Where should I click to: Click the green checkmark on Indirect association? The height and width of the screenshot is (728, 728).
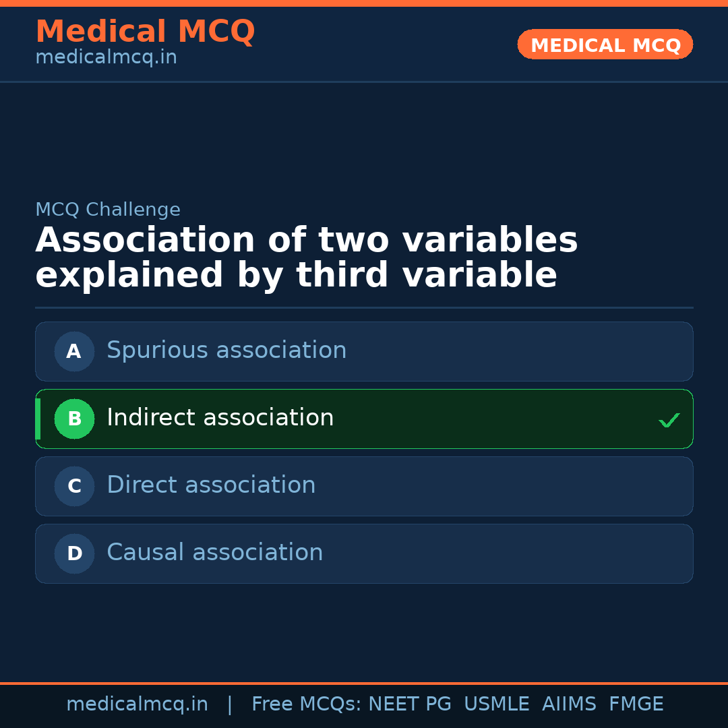(x=669, y=420)
